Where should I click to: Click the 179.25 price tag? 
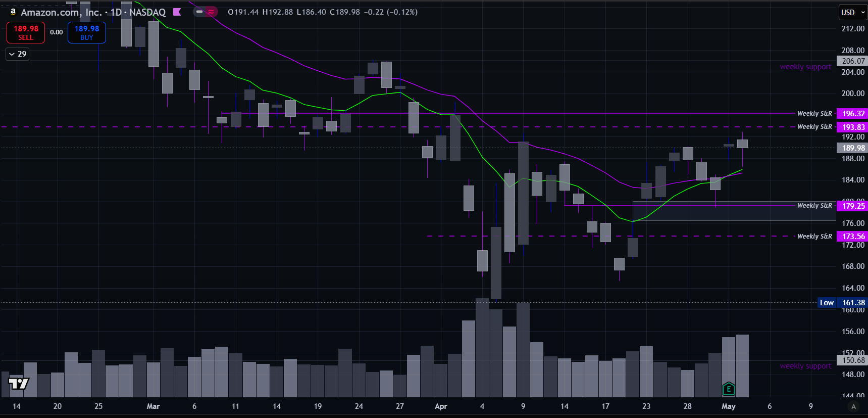[852, 206]
